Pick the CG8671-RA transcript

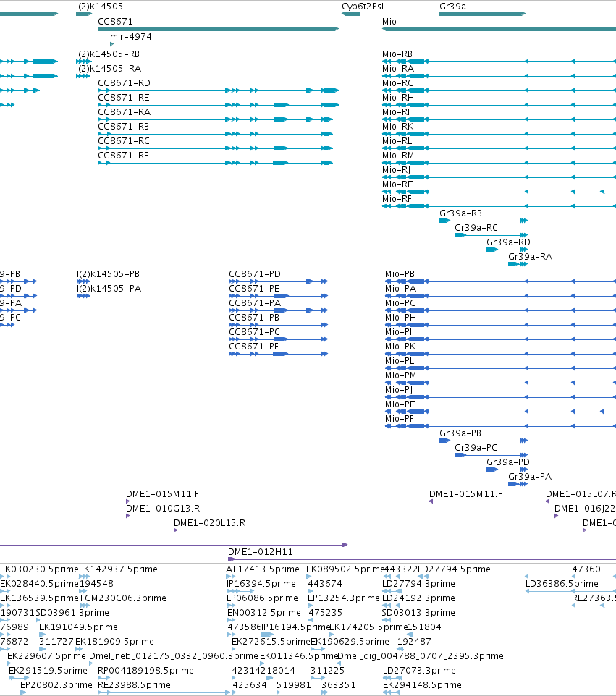point(215,119)
